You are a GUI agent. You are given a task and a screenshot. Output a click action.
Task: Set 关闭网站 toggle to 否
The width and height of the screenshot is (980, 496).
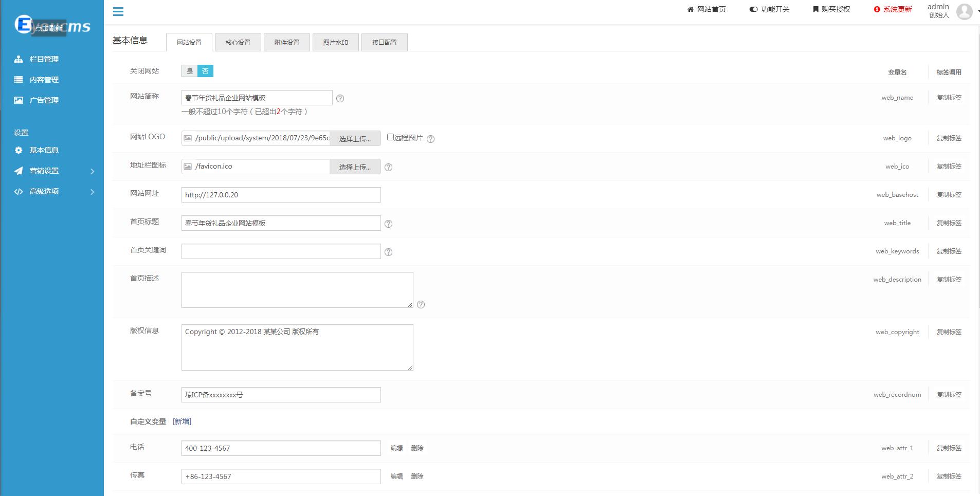tap(205, 71)
